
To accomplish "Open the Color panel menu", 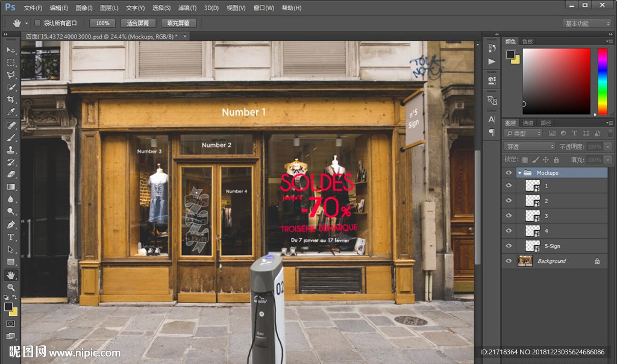I will 609,42.
